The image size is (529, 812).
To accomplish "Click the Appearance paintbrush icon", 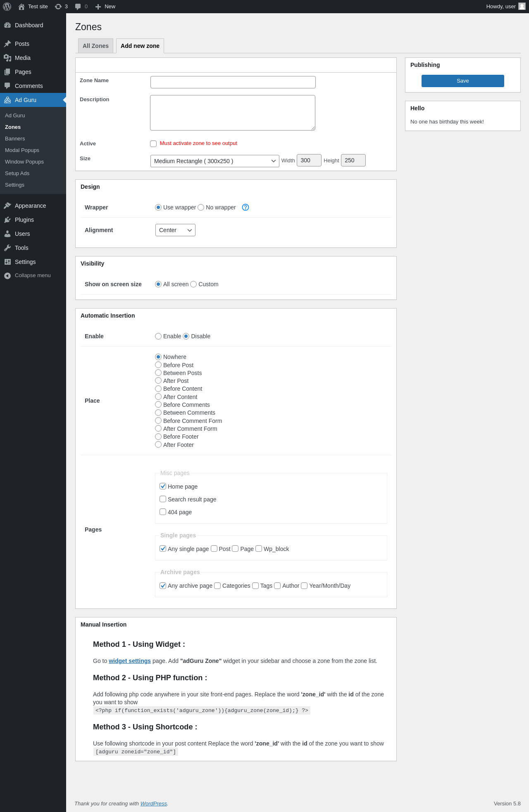I will click(7, 206).
